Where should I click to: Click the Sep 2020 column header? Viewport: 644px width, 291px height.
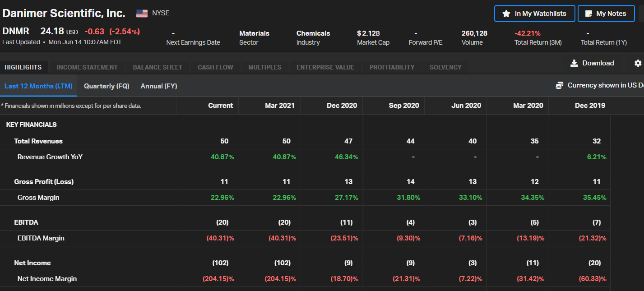pyautogui.click(x=404, y=106)
